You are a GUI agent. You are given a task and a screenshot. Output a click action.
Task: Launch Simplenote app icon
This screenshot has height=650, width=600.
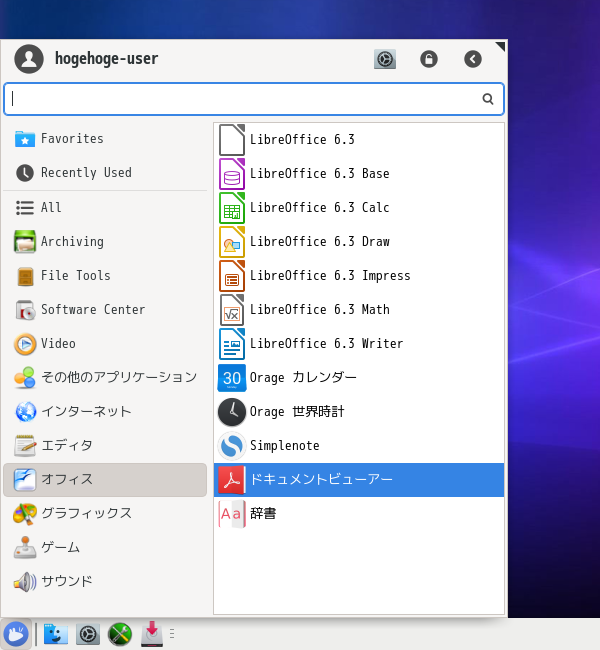(x=232, y=446)
